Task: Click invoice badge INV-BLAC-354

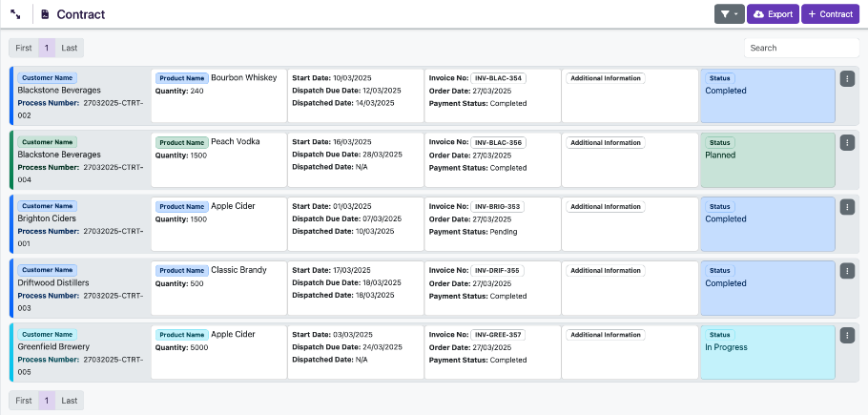Action: coord(500,78)
